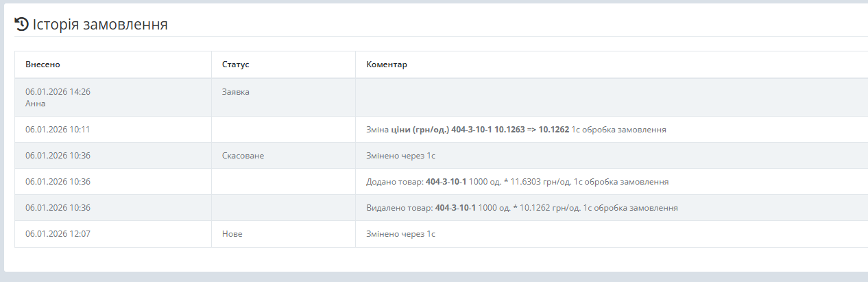Click the 06.01.2026 10:11 timestamp

(x=58, y=129)
